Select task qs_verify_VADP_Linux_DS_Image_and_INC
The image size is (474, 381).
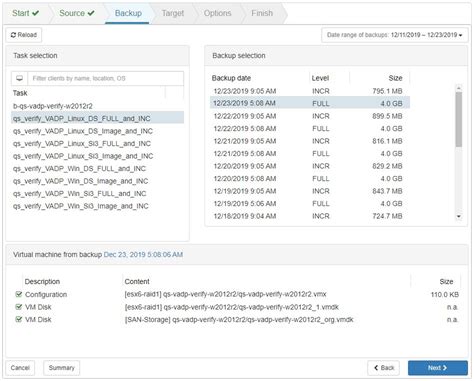coord(97,131)
